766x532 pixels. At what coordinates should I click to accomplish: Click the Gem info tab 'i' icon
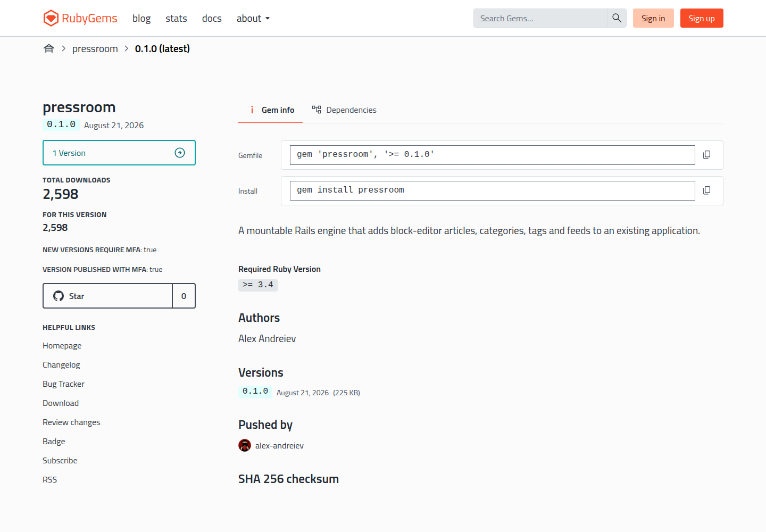click(x=252, y=110)
